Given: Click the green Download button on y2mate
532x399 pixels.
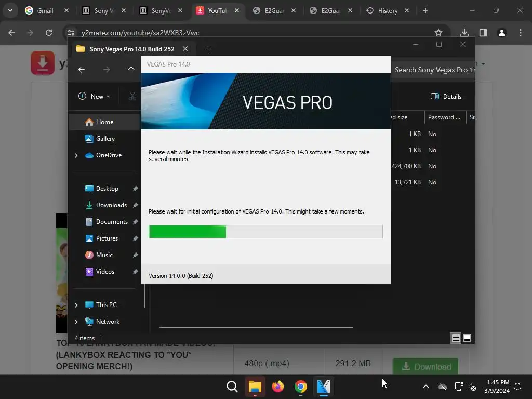Looking at the screenshot, I should click(425, 367).
